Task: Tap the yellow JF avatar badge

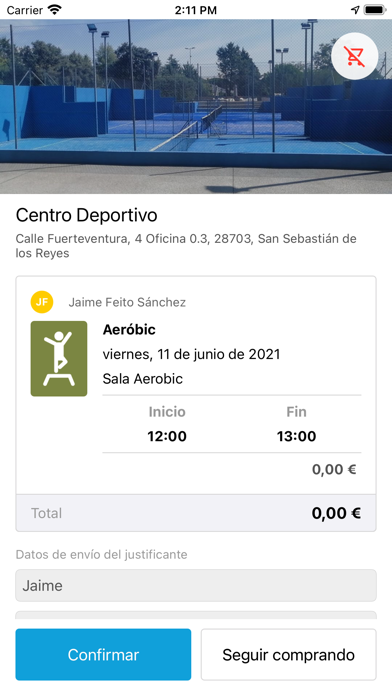Action: (42, 302)
